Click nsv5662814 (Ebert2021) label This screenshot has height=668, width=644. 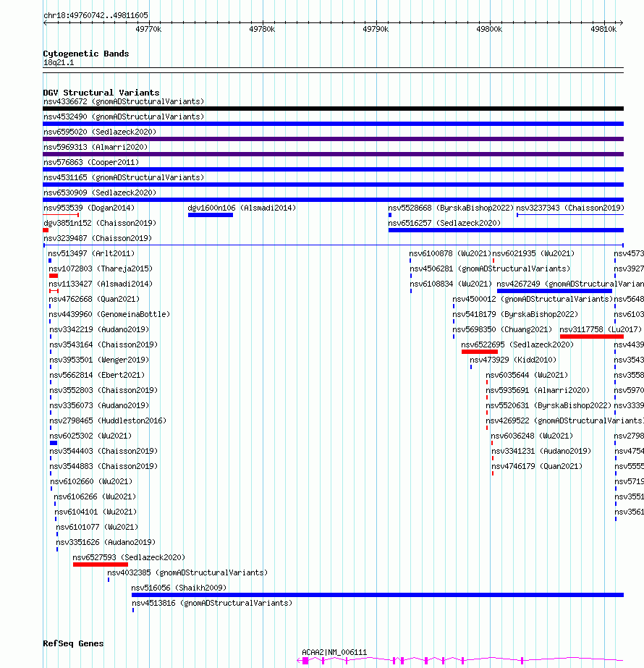pos(97,376)
